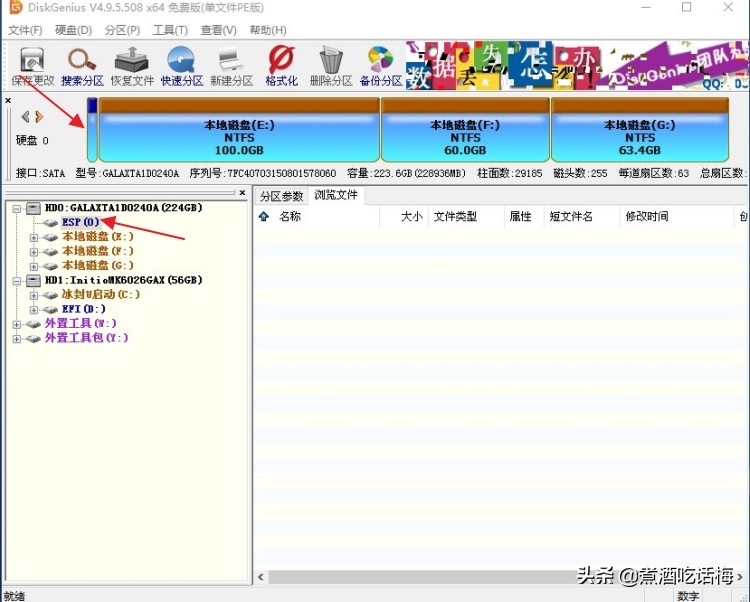Expand the 本地磁盘 (F:) tree node
The image size is (750, 602).
pos(33,252)
